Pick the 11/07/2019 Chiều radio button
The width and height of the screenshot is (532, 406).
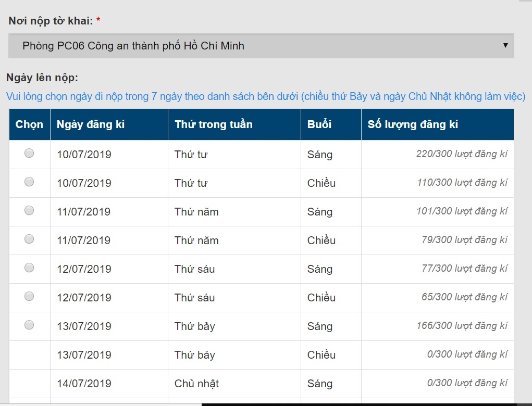coord(29,238)
